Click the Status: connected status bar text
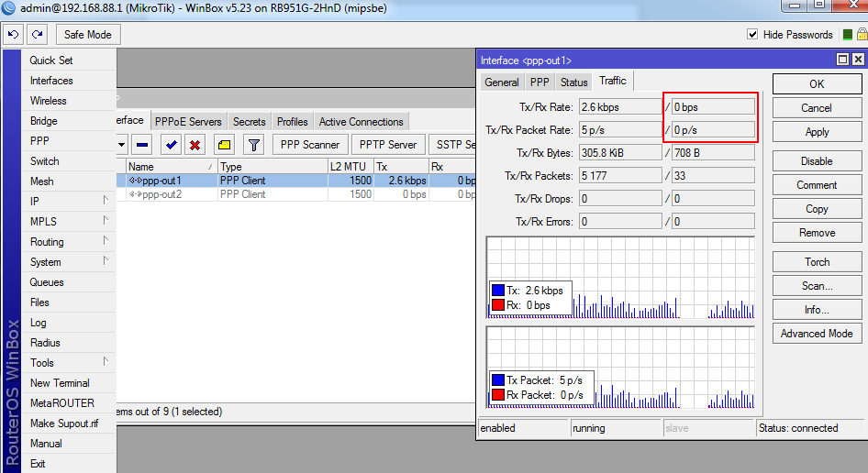 [798, 428]
